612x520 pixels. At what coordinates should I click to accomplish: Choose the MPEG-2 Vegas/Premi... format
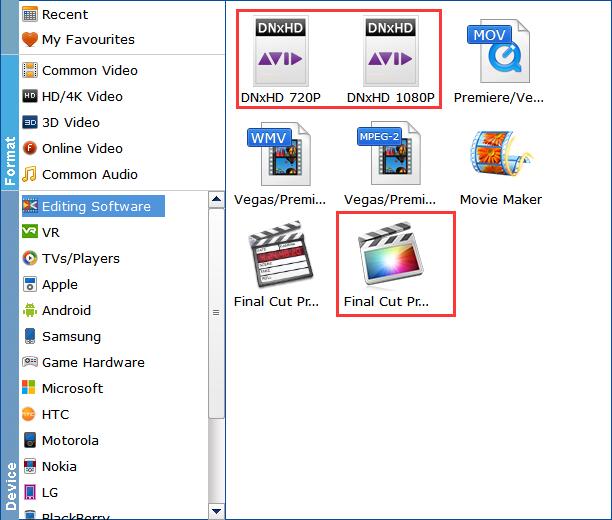(x=390, y=163)
